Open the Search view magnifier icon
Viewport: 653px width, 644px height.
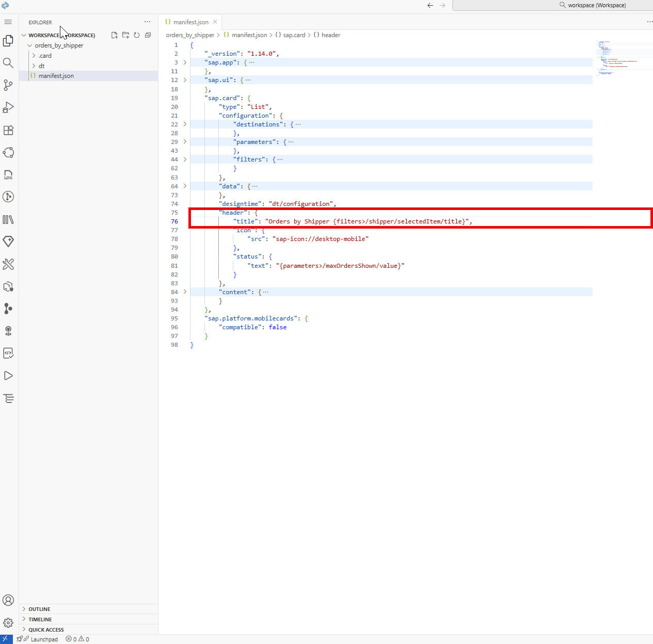[x=8, y=63]
